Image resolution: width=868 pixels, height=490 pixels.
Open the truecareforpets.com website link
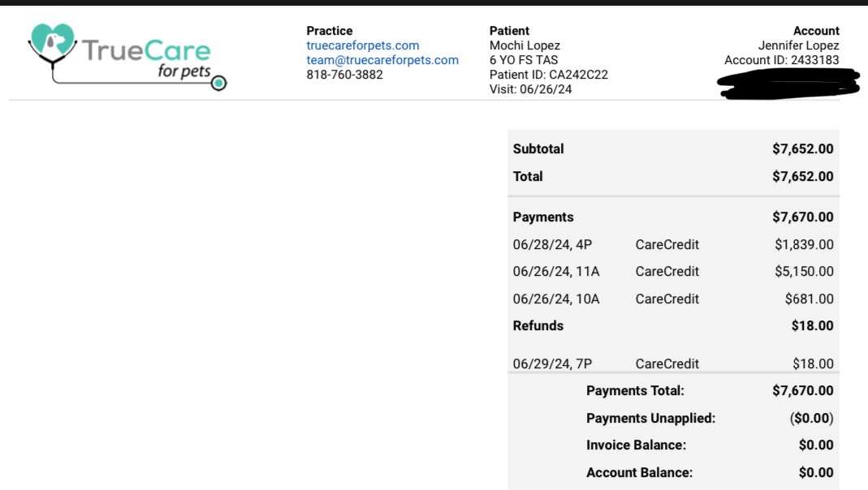pos(362,45)
